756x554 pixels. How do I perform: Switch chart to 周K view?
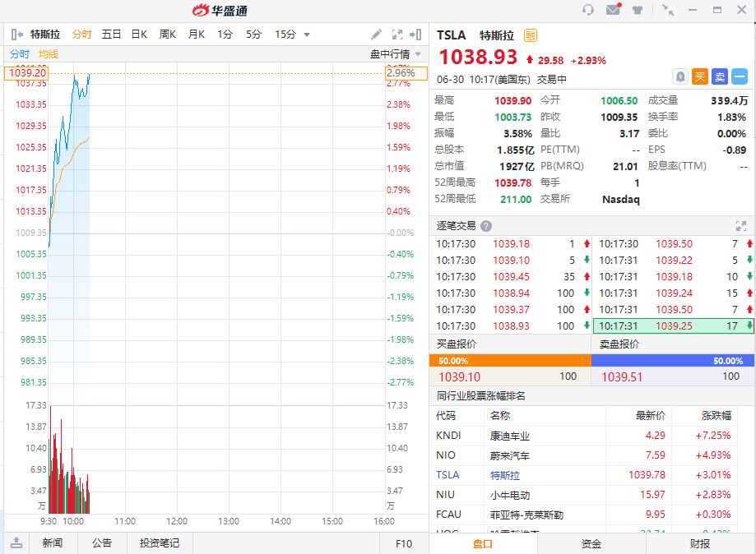[x=168, y=35]
